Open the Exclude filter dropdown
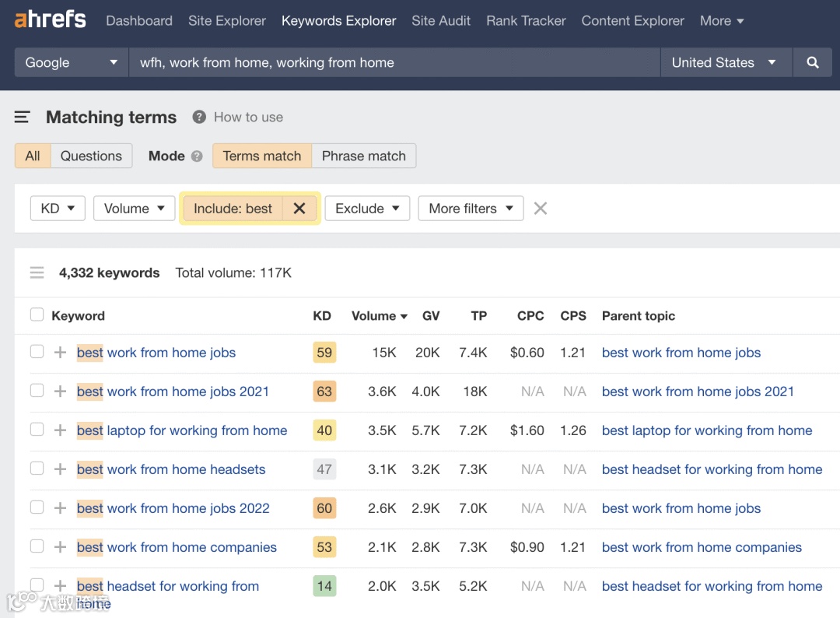Viewport: 840px width, 618px height. [367, 209]
